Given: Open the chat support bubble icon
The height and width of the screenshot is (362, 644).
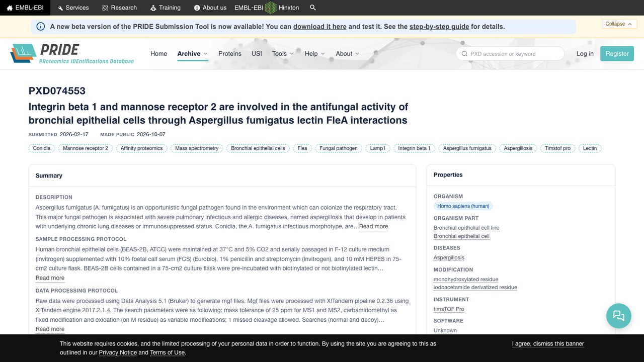Looking at the screenshot, I should pyautogui.click(x=619, y=316).
